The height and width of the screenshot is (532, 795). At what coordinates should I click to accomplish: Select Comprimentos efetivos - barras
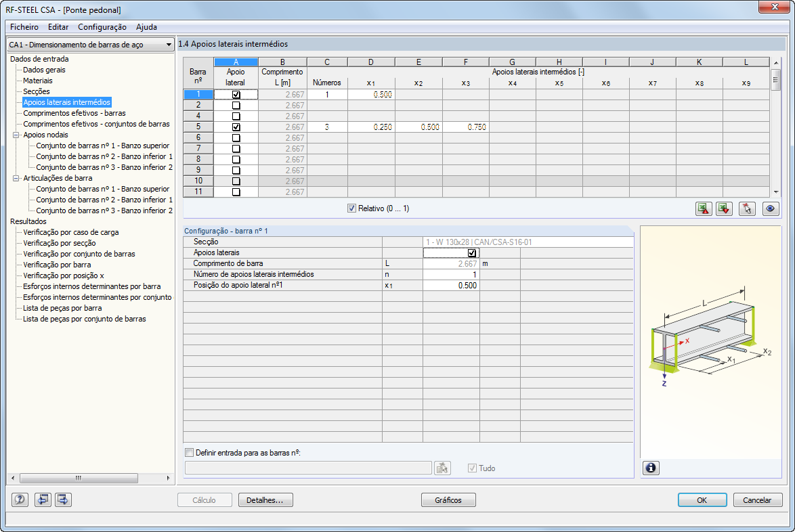tap(74, 113)
